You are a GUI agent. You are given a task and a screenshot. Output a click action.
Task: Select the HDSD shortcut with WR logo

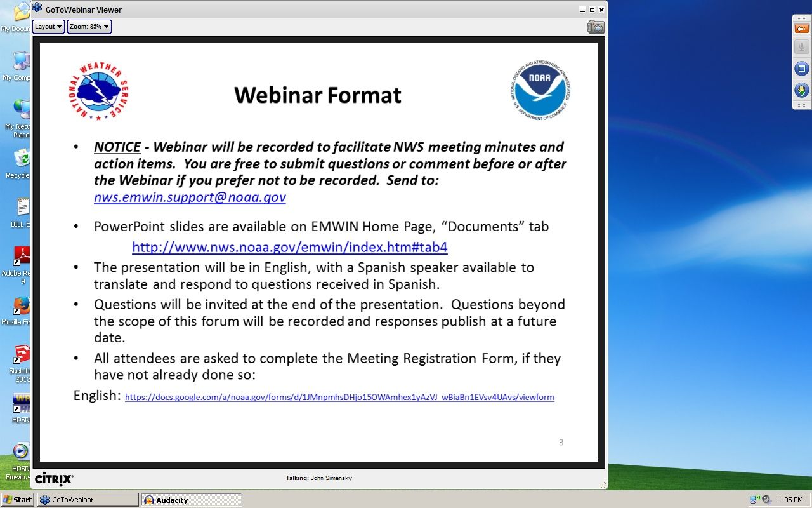(21, 408)
